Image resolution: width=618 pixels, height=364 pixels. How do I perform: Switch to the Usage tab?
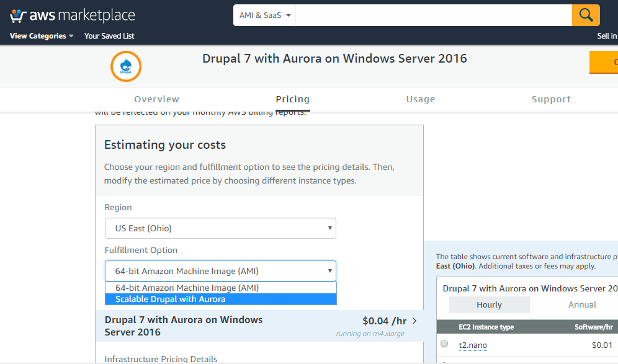420,99
